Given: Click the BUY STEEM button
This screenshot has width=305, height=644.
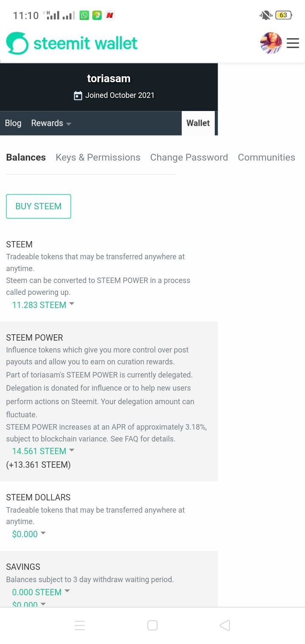Looking at the screenshot, I should tap(39, 206).
